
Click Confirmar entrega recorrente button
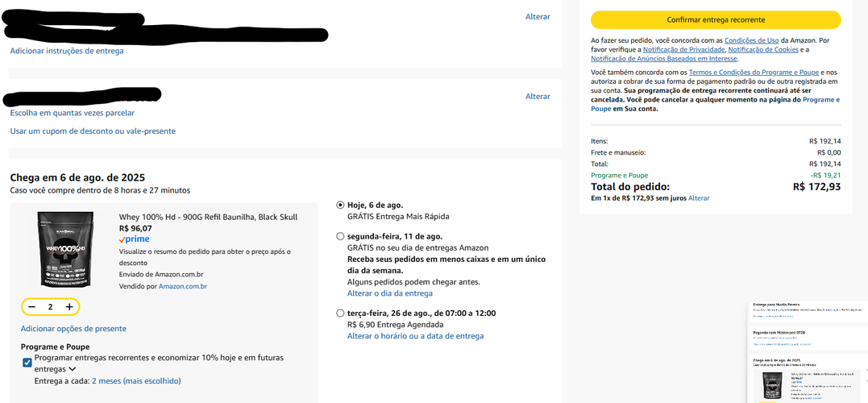click(716, 19)
